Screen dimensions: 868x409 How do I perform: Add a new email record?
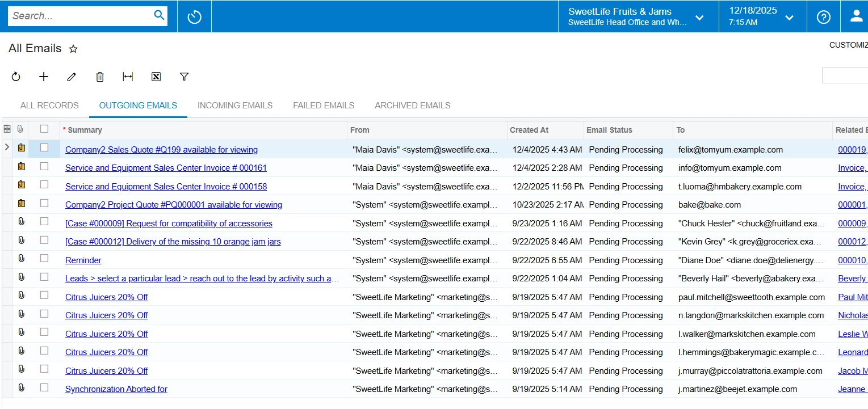(44, 77)
